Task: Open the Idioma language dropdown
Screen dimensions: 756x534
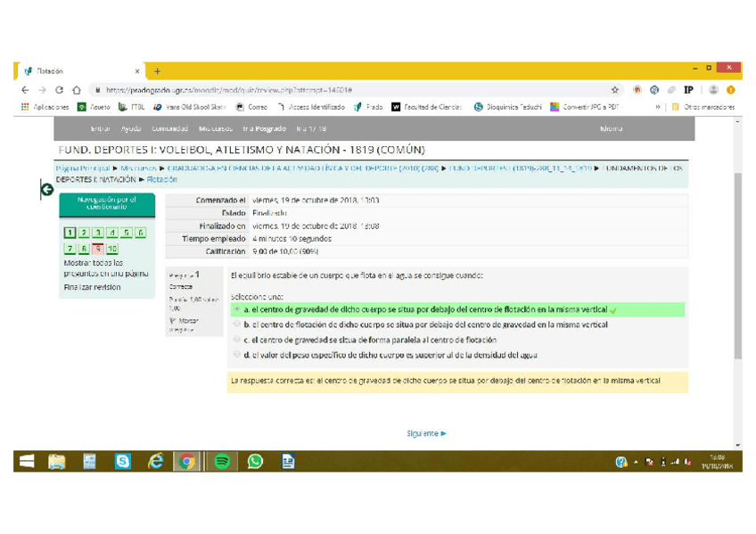Action: pyautogui.click(x=612, y=129)
